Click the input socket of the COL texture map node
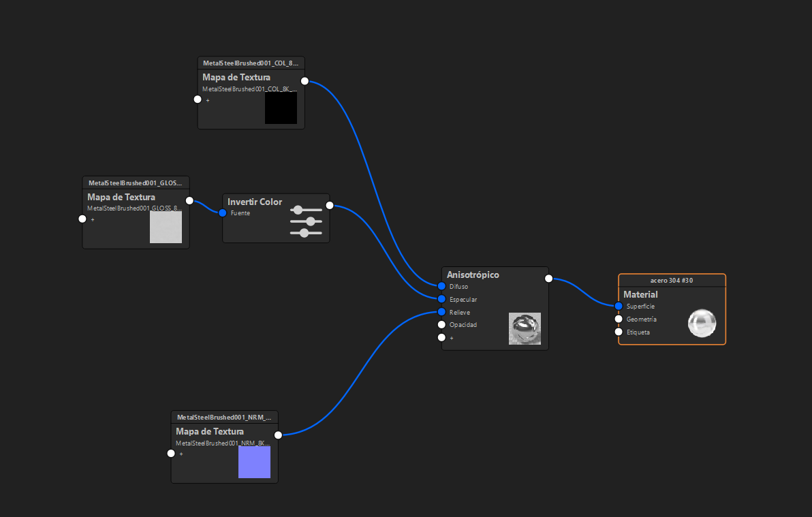 click(x=198, y=99)
